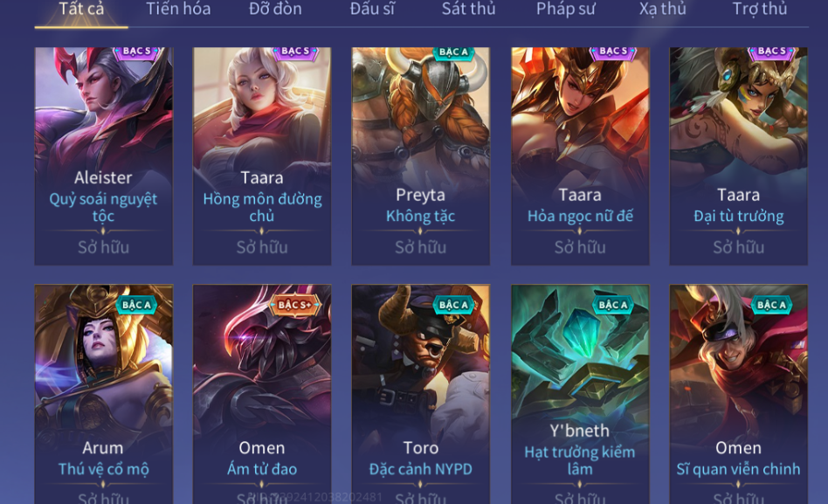Image resolution: width=828 pixels, height=504 pixels.
Task: Click Omen's BẬC S+ badge icon
Action: pyautogui.click(x=294, y=305)
